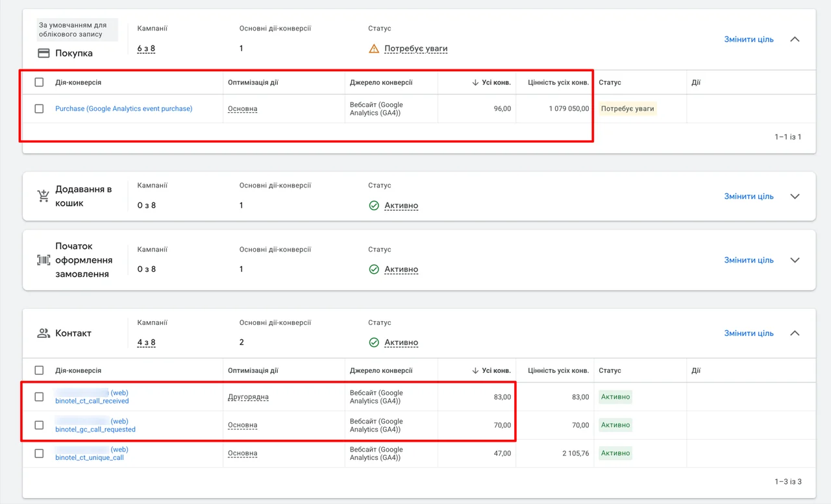Click the green check icon in Додавання в кошик row

[x=374, y=206]
